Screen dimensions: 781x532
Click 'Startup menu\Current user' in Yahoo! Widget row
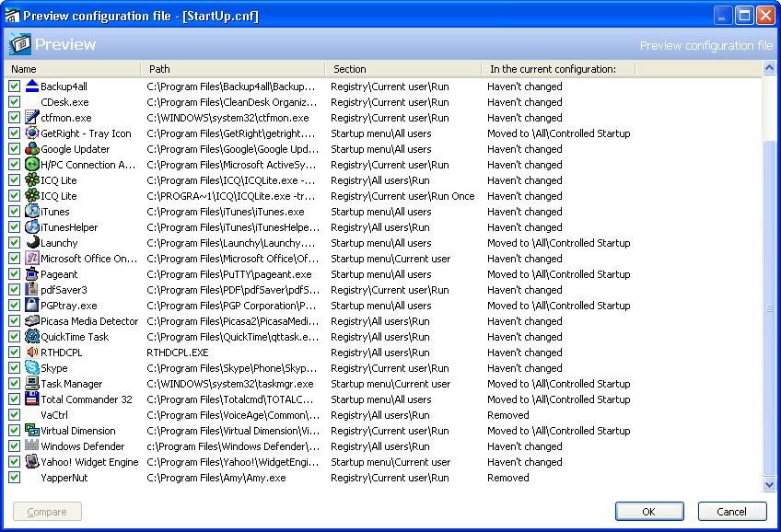click(390, 462)
